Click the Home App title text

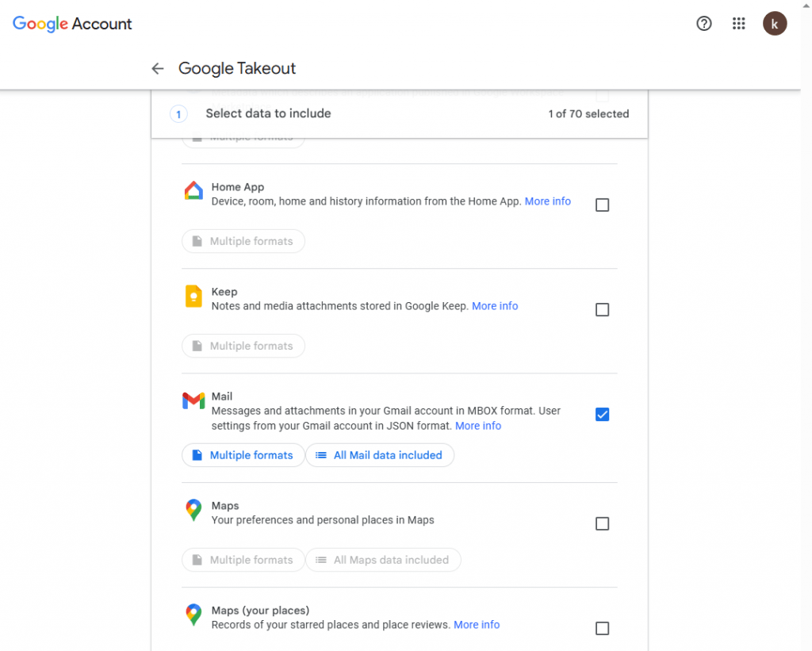coord(238,187)
